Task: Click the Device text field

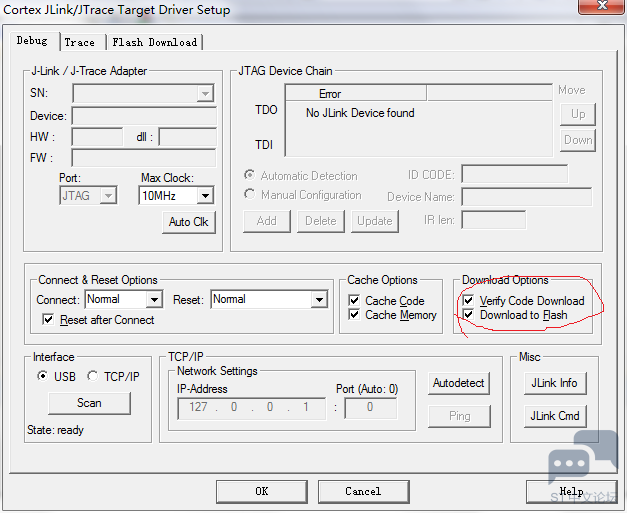Action: tap(144, 116)
